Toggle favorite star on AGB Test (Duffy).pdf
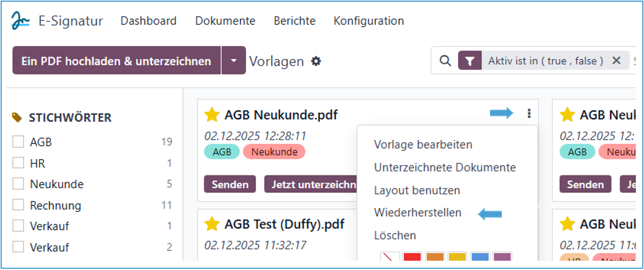 pyautogui.click(x=212, y=224)
